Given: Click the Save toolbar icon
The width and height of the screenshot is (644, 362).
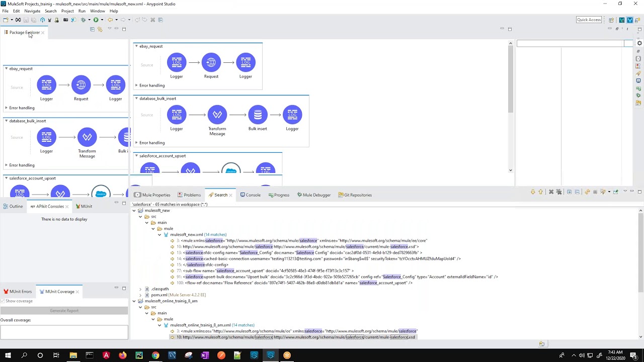Looking at the screenshot, I should [26, 20].
